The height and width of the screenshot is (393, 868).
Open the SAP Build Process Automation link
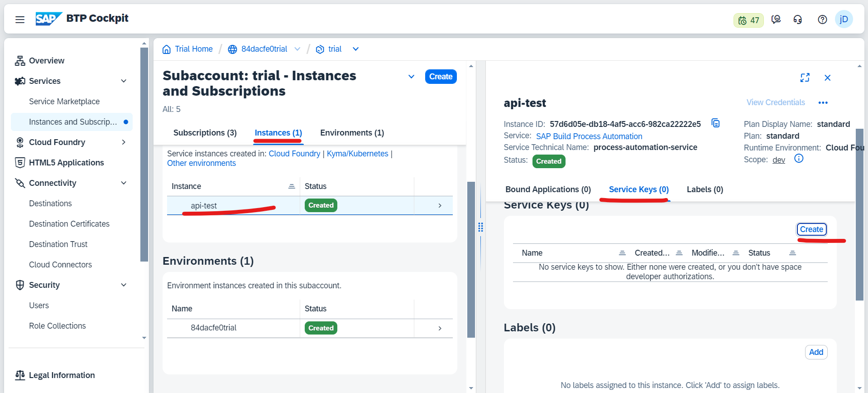click(589, 136)
